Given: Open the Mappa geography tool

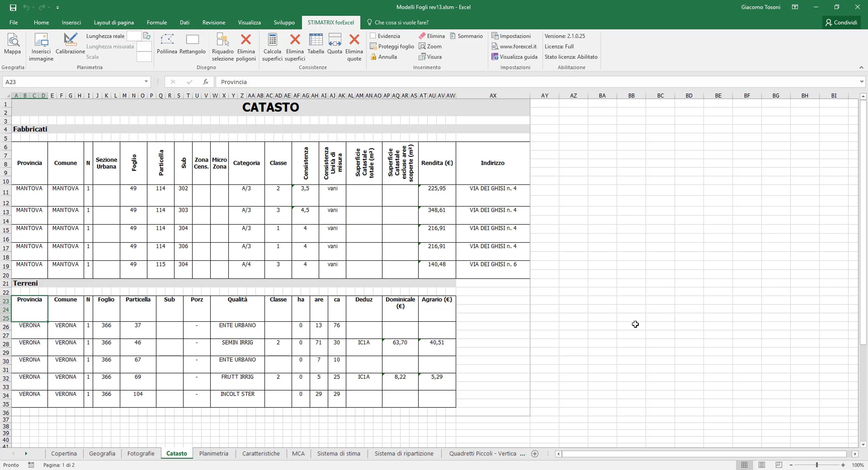Looking at the screenshot, I should [x=13, y=44].
